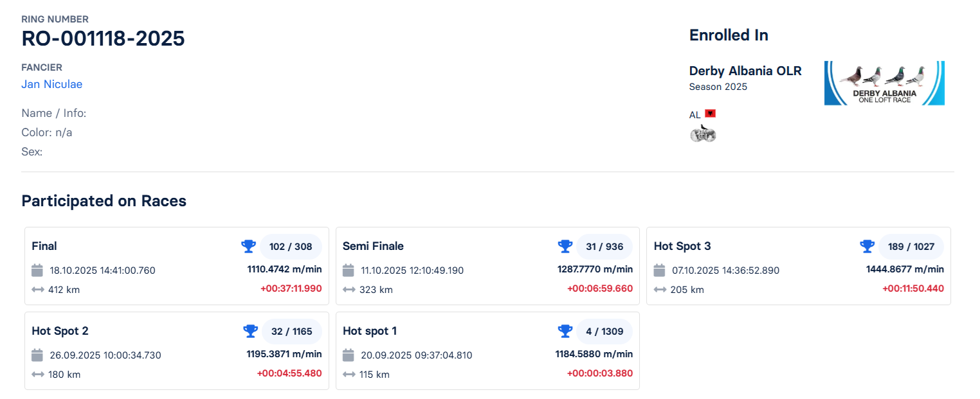Select the calendar icon on the Hot Spot 3 card
Viewport: 980px width, 399px height.
point(659,270)
